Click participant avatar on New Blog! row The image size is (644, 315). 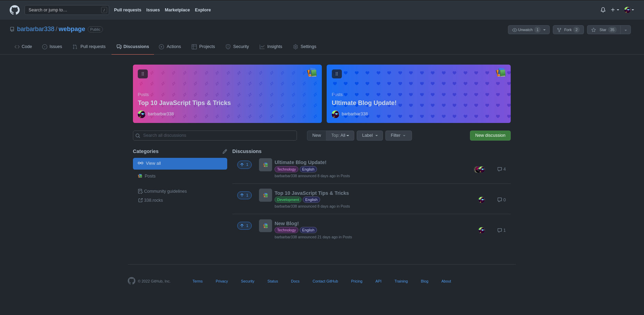[x=482, y=230]
